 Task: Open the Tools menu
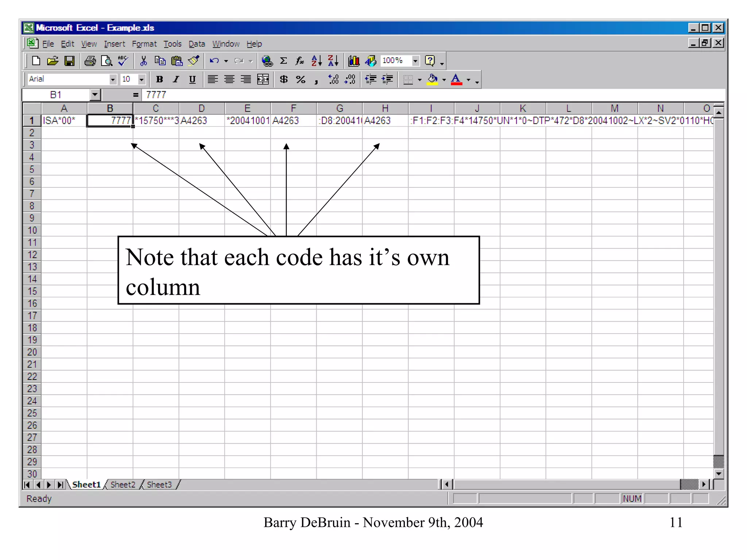(173, 44)
